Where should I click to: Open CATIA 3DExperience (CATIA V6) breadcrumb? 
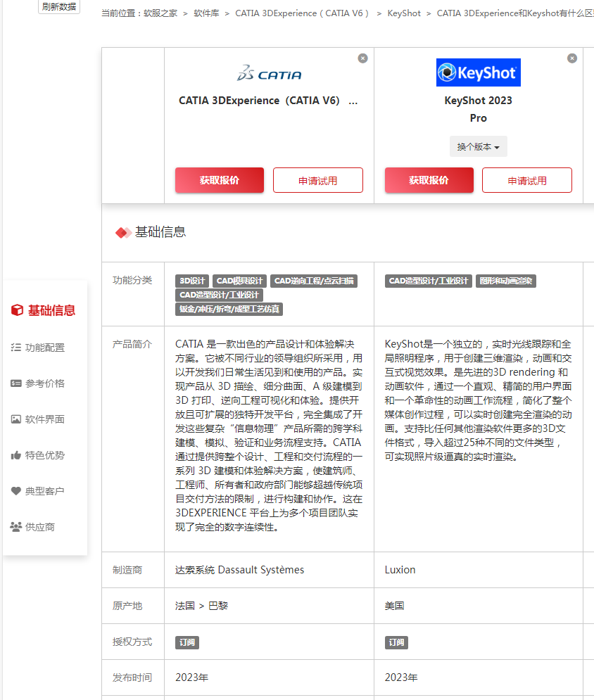[x=302, y=13]
